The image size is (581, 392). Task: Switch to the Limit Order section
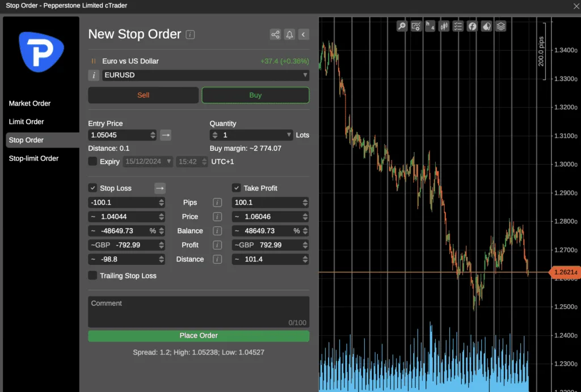pos(27,121)
